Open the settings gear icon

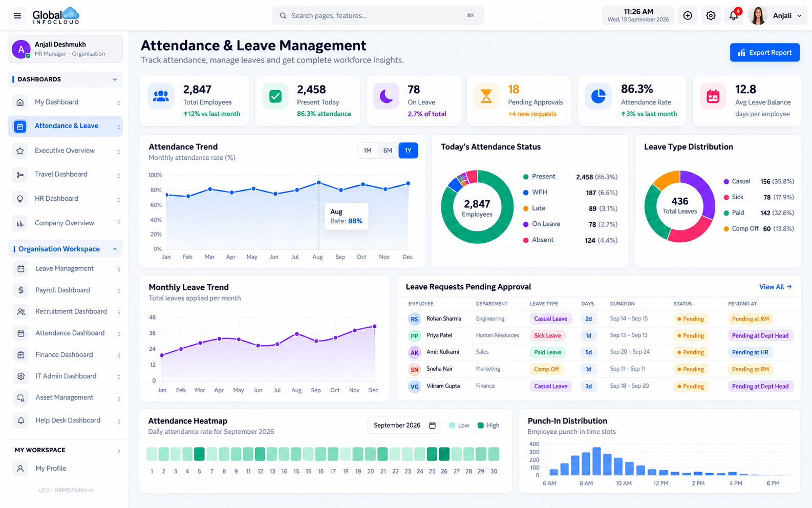click(x=711, y=16)
